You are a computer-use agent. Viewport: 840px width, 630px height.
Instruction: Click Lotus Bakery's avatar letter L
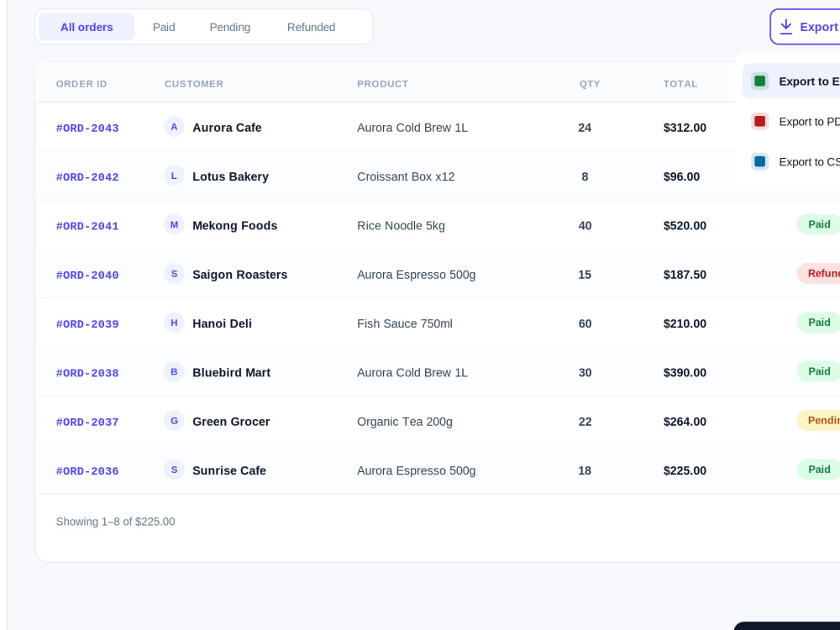[174, 176]
